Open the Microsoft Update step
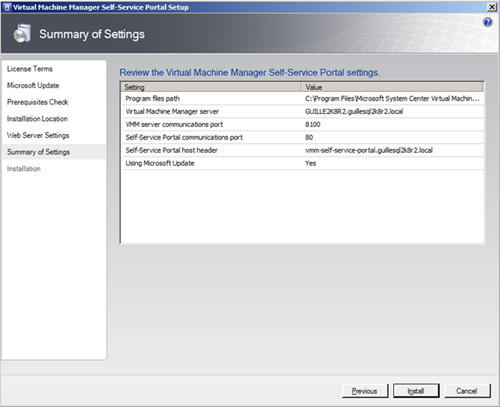The width and height of the screenshot is (500, 407). click(x=33, y=86)
